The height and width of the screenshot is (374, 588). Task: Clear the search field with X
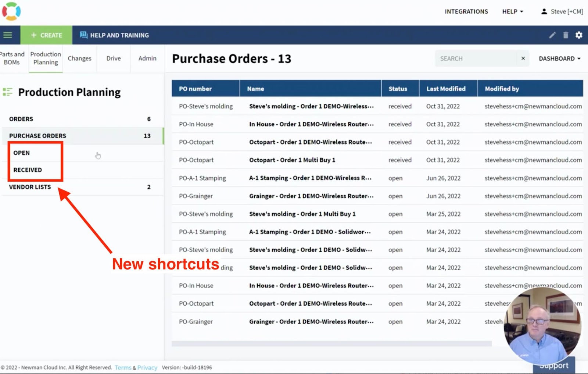pyautogui.click(x=523, y=58)
